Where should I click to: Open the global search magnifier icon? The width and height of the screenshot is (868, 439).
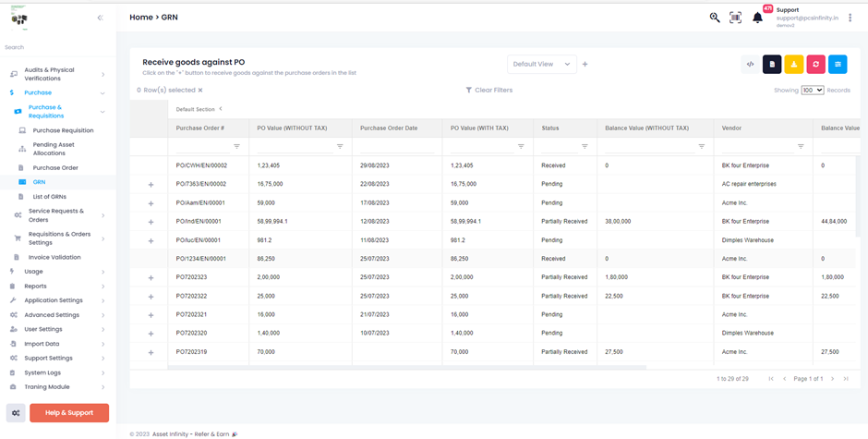coord(715,18)
